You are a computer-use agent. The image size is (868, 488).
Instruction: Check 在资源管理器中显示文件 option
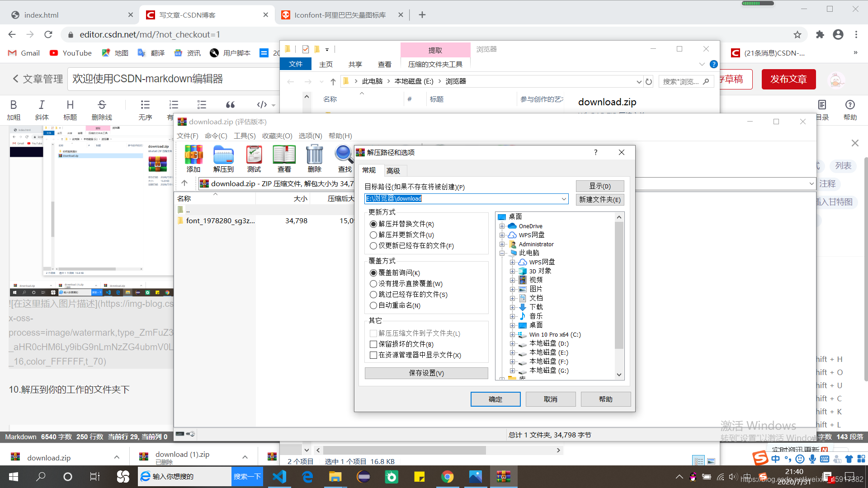373,355
